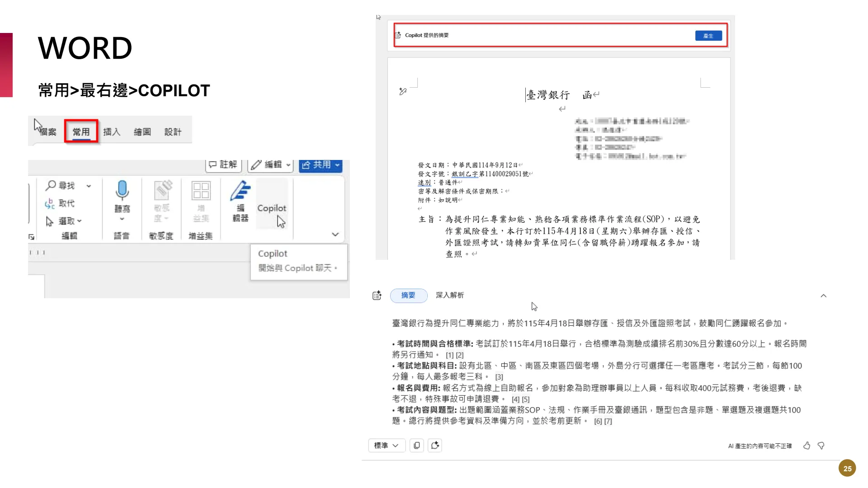Open citation reference [4]
The image size is (868, 488).
pos(516,399)
